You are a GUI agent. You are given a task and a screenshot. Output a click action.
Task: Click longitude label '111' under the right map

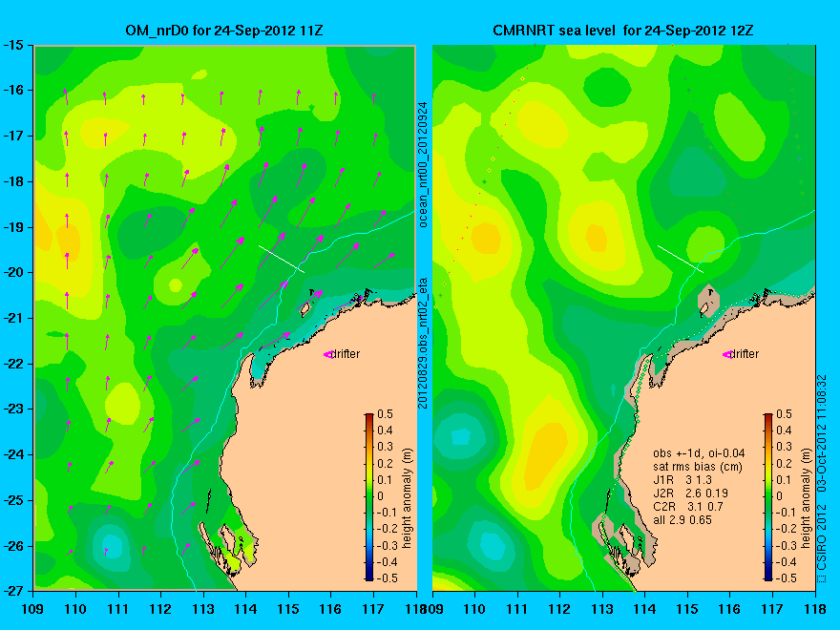tap(517, 609)
